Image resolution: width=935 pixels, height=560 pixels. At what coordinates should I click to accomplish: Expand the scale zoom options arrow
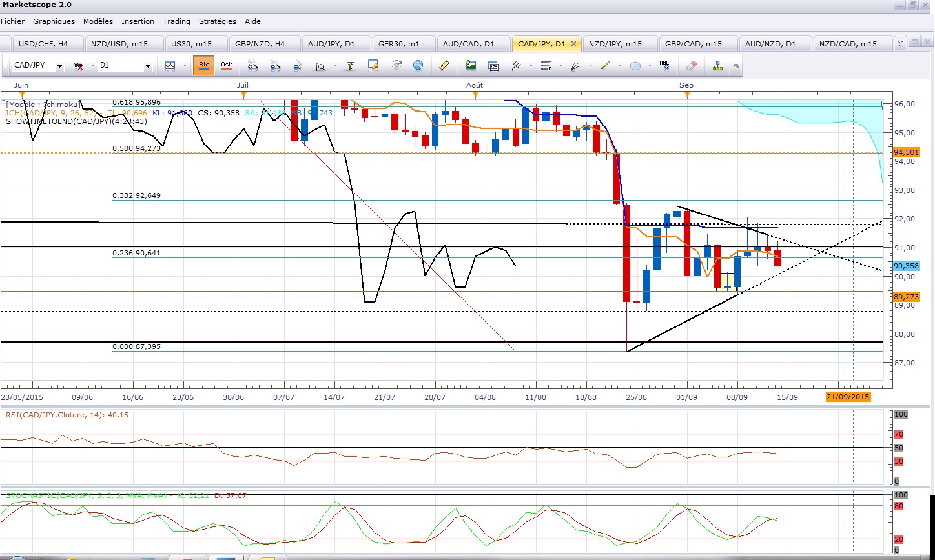[x=336, y=66]
